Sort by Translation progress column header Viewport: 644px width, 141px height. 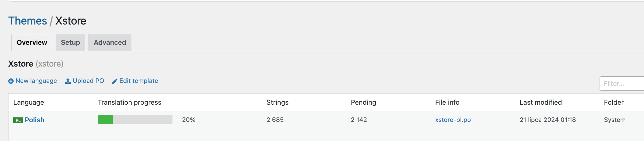(129, 102)
